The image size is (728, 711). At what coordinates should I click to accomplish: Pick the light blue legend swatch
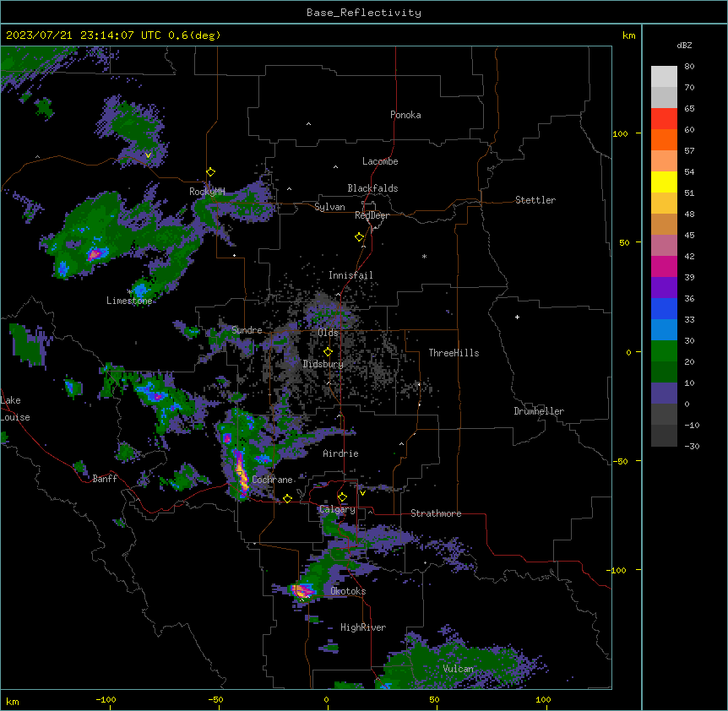[664, 329]
